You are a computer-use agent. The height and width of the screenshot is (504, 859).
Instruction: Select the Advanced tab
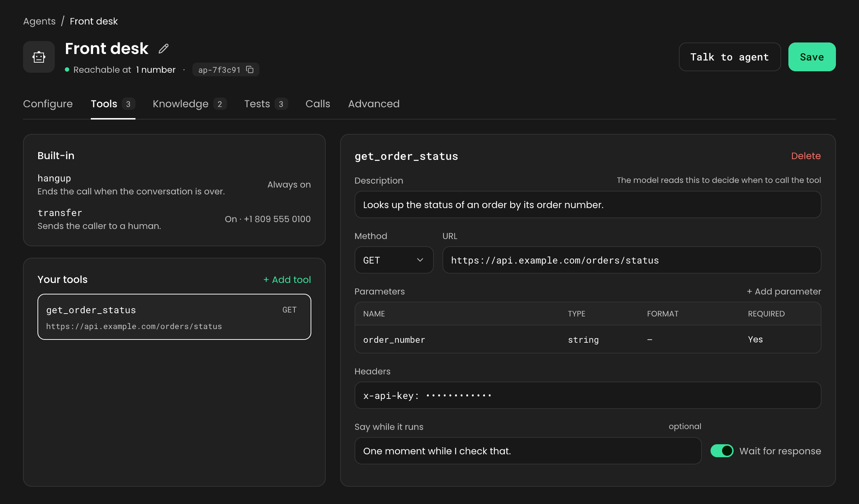pos(374,104)
